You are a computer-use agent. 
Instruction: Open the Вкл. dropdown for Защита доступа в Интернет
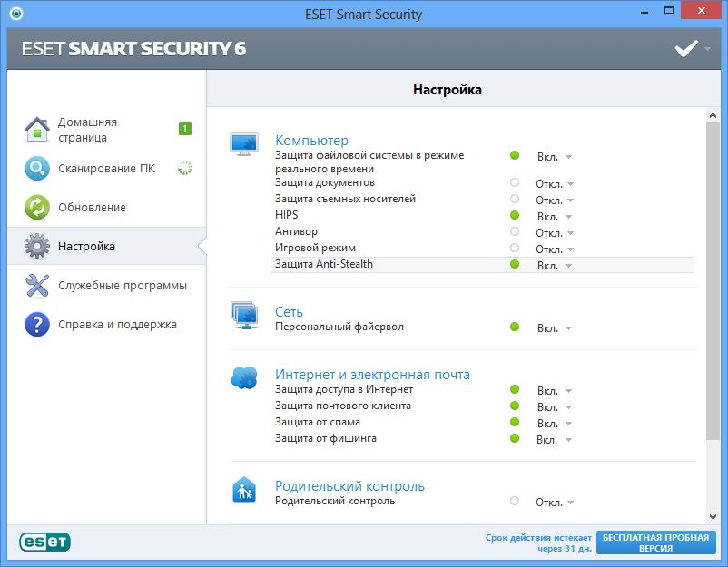(x=555, y=391)
